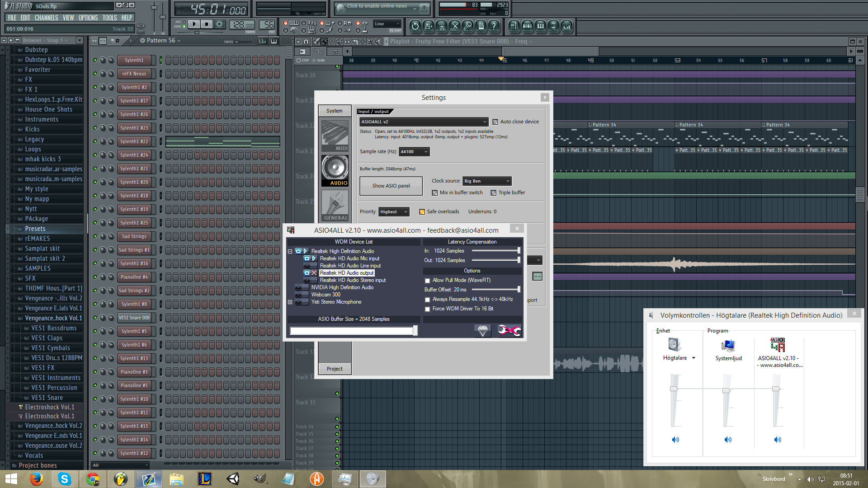
Task: Select the pencil draw tool in playlist
Action: pos(317,41)
